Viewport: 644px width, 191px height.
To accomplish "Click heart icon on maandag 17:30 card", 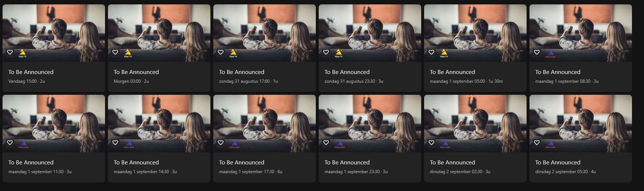I will point(221,143).
